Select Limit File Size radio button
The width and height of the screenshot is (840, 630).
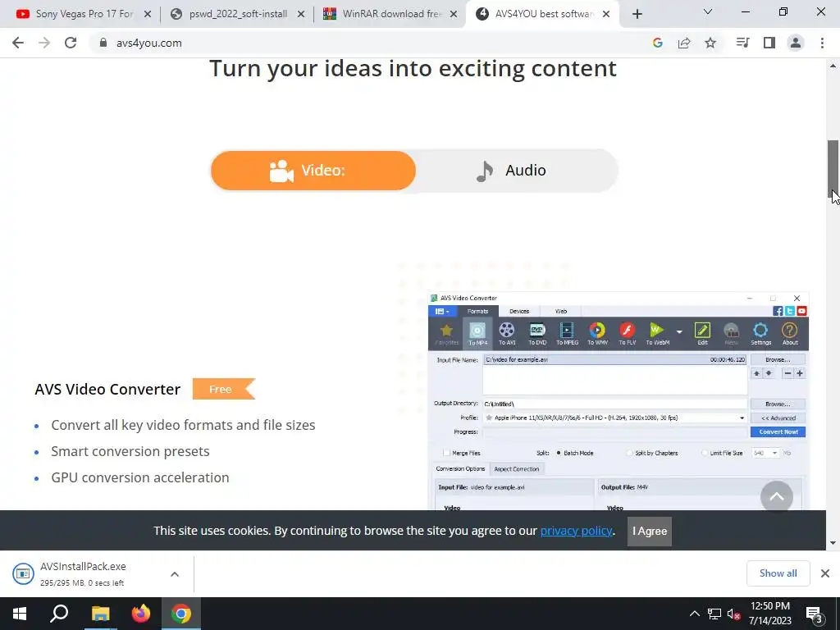[x=705, y=453]
